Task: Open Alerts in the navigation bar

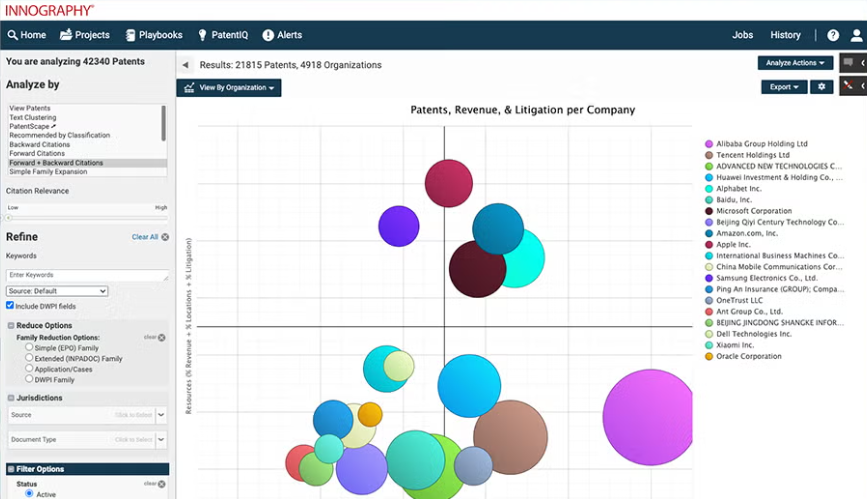Action: click(282, 35)
